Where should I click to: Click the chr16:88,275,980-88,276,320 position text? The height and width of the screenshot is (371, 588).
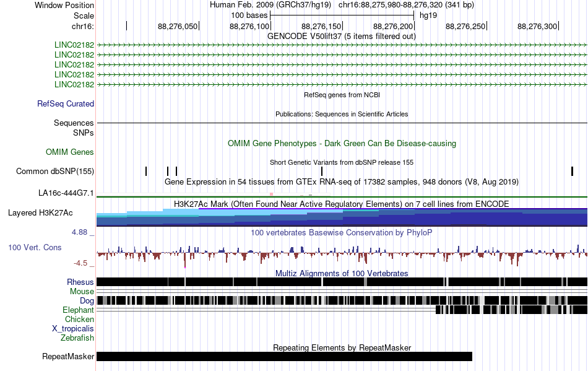click(406, 5)
